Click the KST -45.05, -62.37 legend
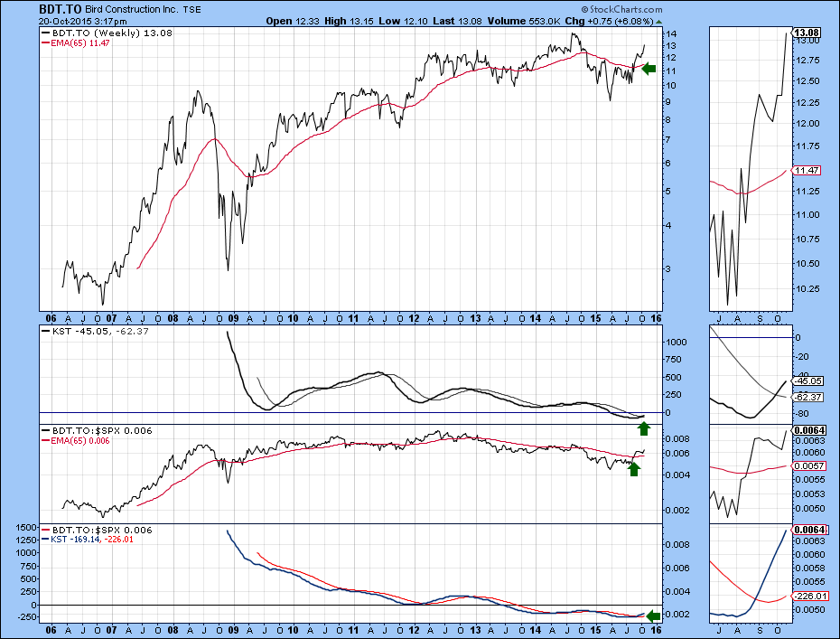Viewport: 840px width, 639px height. (x=96, y=332)
